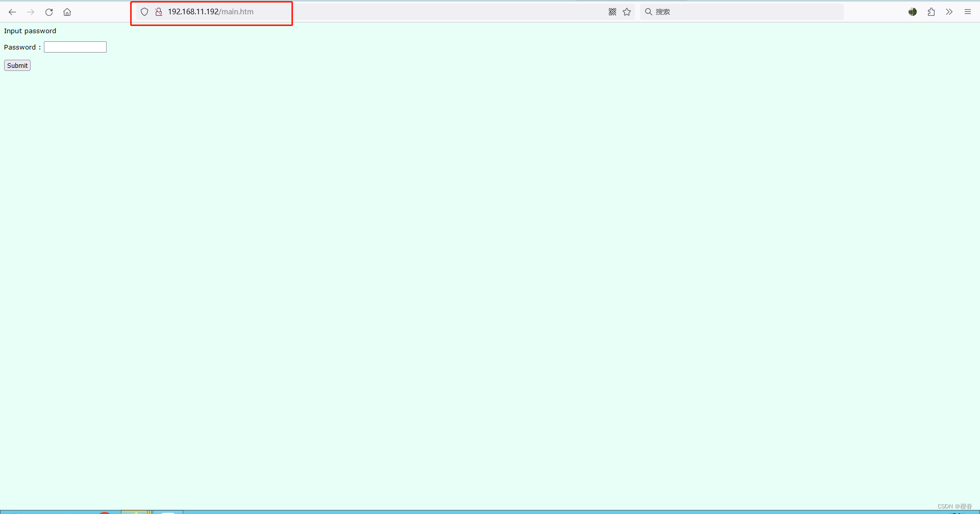The width and height of the screenshot is (980, 514).
Task: Reload the current page
Action: 49,12
